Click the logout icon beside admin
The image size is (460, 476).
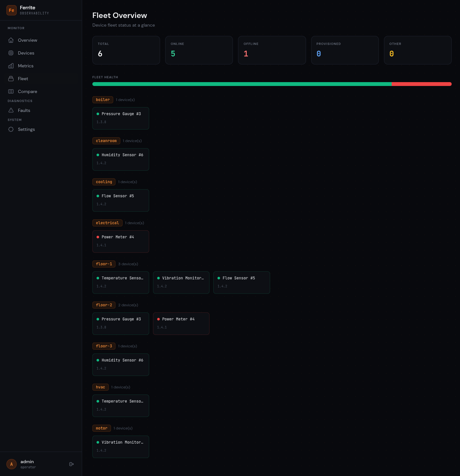tap(72, 464)
